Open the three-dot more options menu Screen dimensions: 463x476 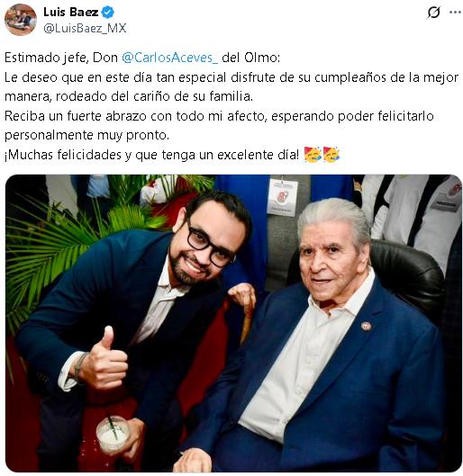coord(455,13)
